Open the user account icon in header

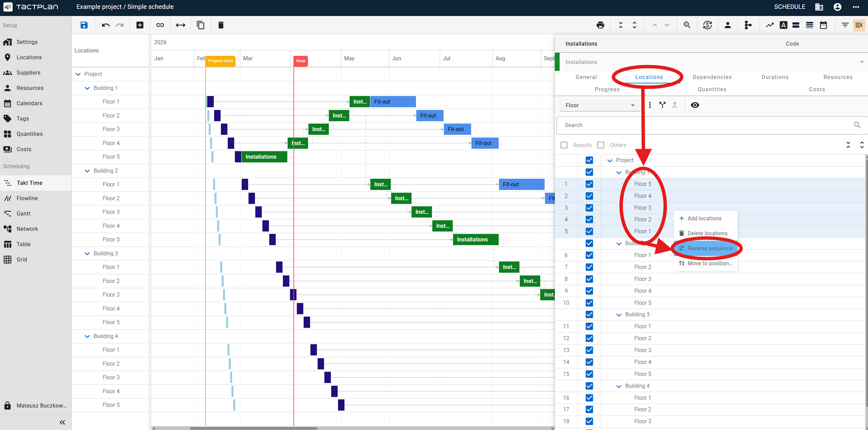837,7
